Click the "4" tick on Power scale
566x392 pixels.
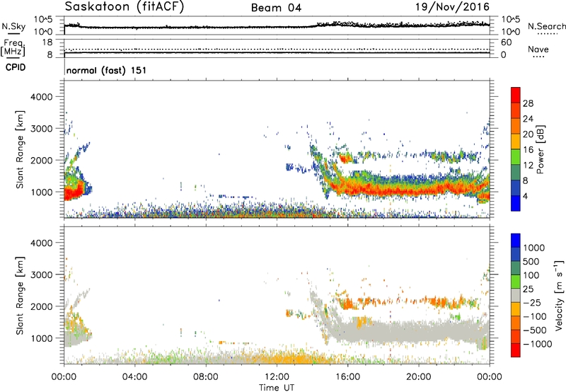coord(526,196)
